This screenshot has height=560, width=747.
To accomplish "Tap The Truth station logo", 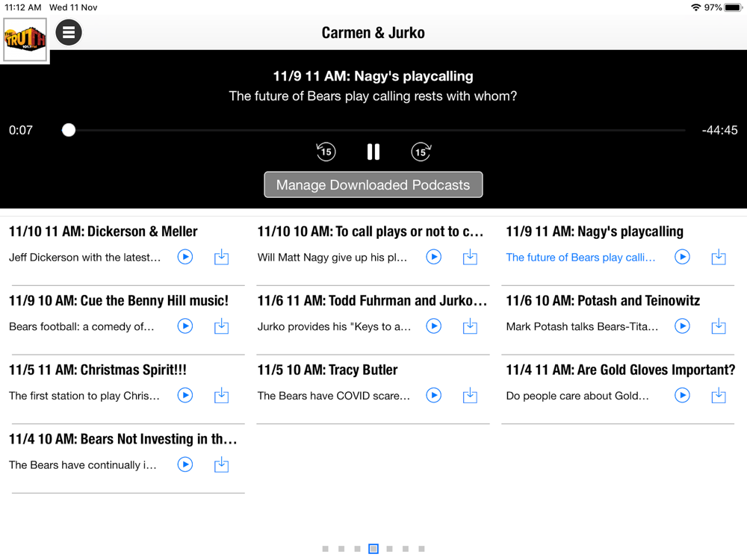I will [x=25, y=40].
